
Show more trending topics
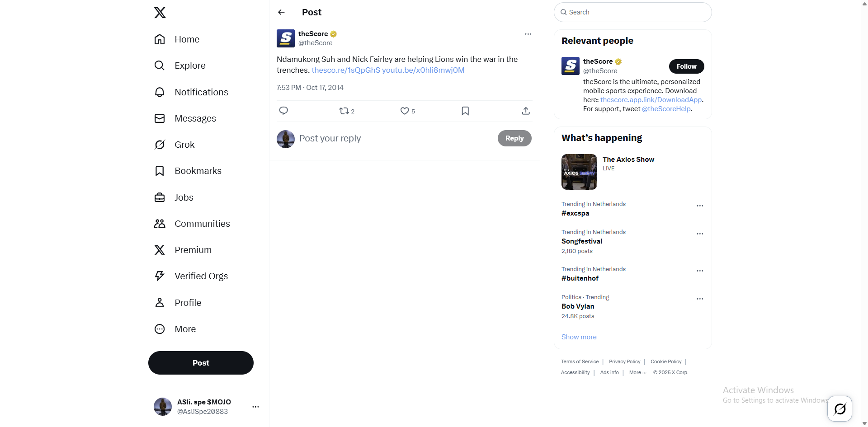pyautogui.click(x=579, y=337)
